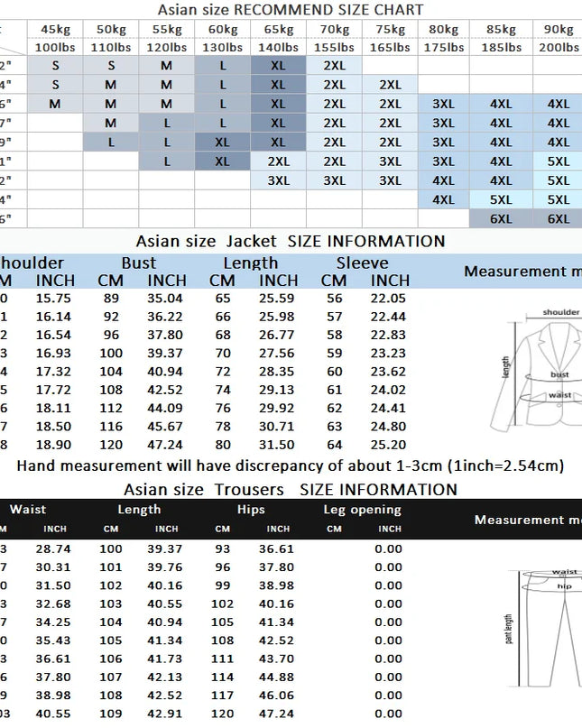Viewport: 582px width, 728px height.
Task: Click the "Asian size Trousers SIZE INFORMATION" heading
Action: (291, 490)
